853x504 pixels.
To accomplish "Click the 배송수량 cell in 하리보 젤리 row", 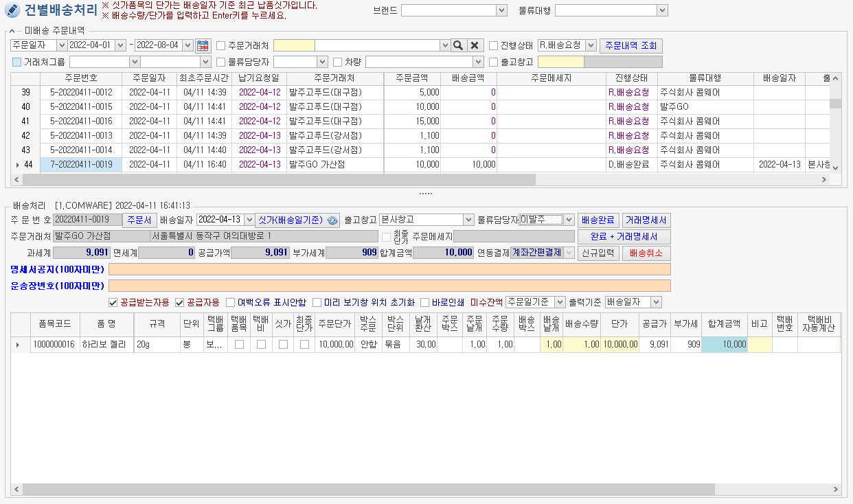I will [582, 345].
